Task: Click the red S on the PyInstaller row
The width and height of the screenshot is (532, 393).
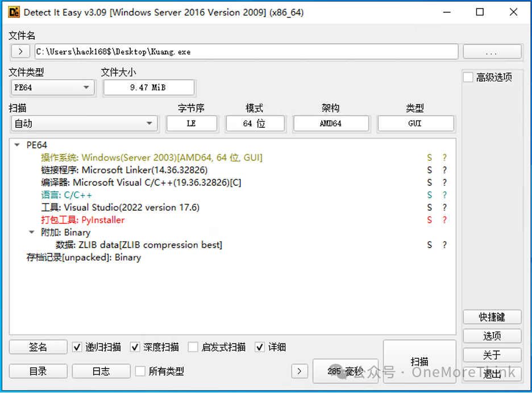Action: coord(430,220)
